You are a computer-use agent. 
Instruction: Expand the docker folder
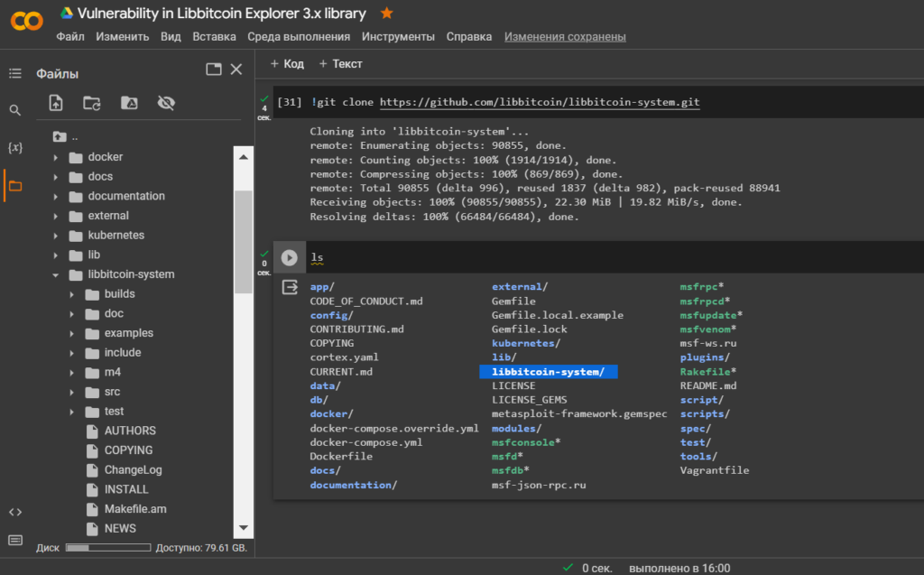tap(55, 157)
